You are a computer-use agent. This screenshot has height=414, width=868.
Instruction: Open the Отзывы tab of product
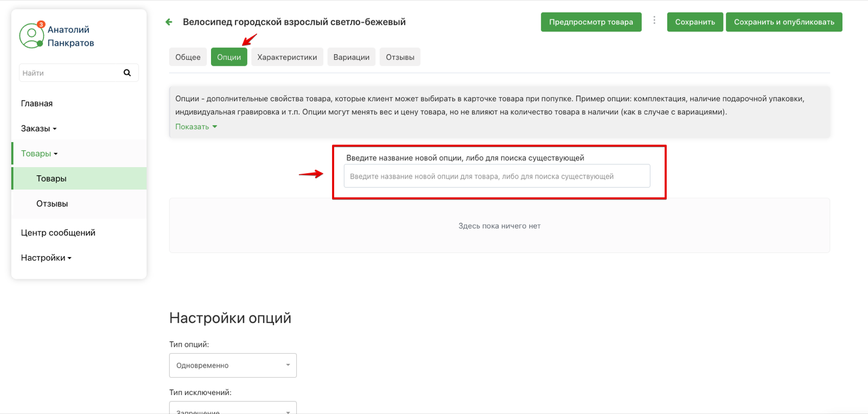pyautogui.click(x=400, y=57)
